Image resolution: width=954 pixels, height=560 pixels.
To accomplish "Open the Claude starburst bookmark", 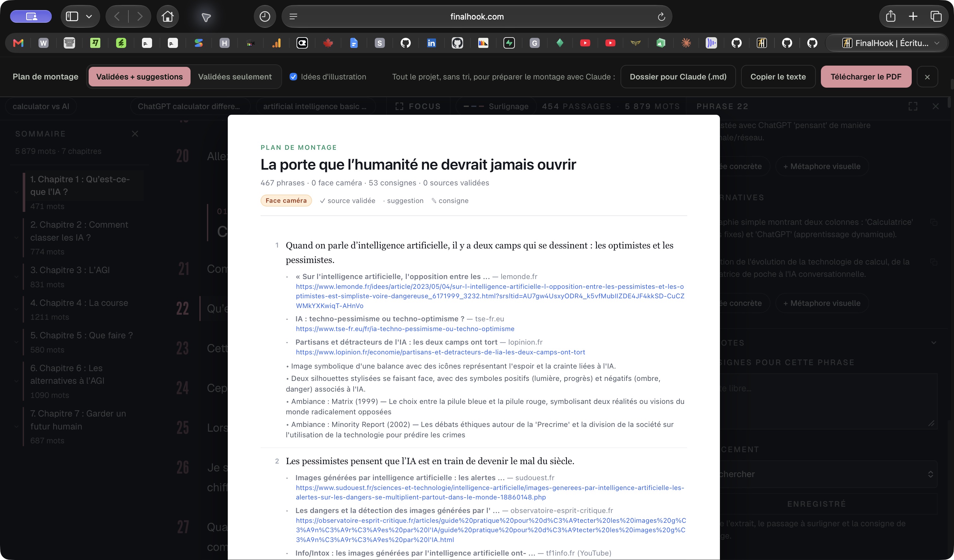I will [x=686, y=43].
